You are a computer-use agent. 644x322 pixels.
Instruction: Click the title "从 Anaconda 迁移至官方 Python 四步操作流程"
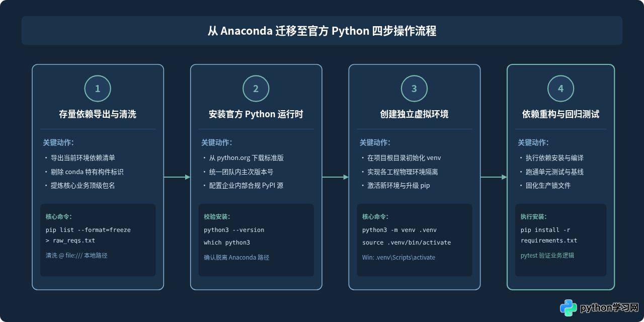(322, 31)
